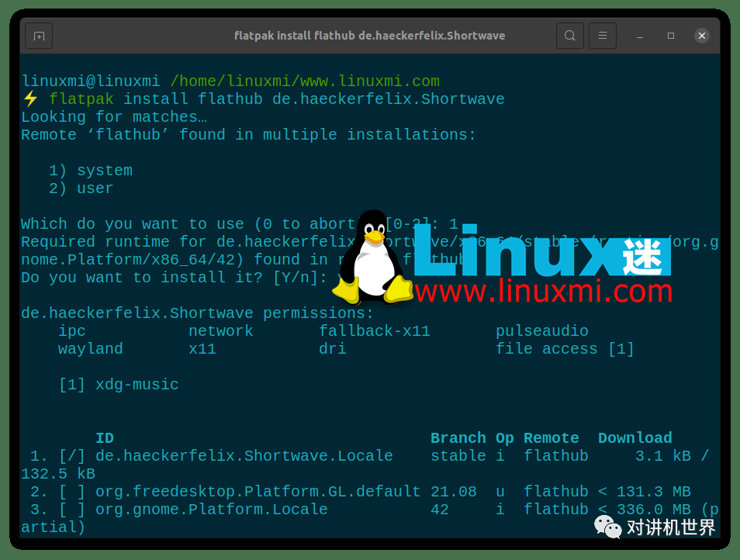
Task: Minimize the terminal window
Action: (x=640, y=36)
